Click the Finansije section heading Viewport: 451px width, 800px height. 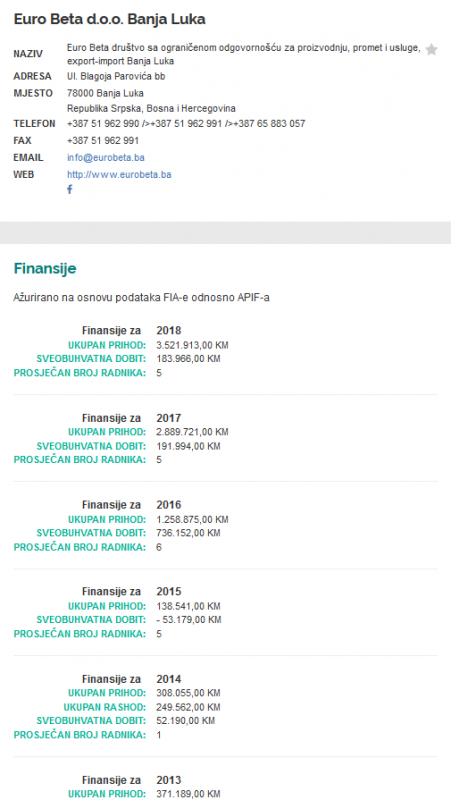45,268
